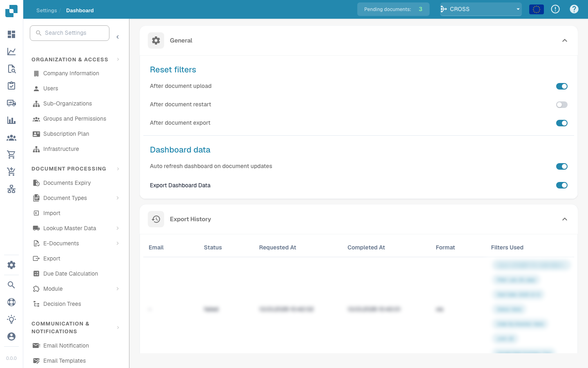Open the lifebuoy support icon
This screenshot has height=368, width=588.
point(11,302)
